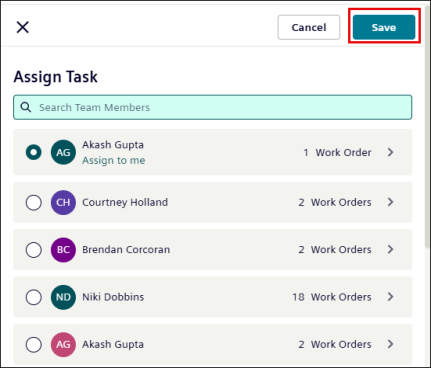431x368 pixels.
Task: Click the name Niki Dobbins
Action: pos(113,297)
